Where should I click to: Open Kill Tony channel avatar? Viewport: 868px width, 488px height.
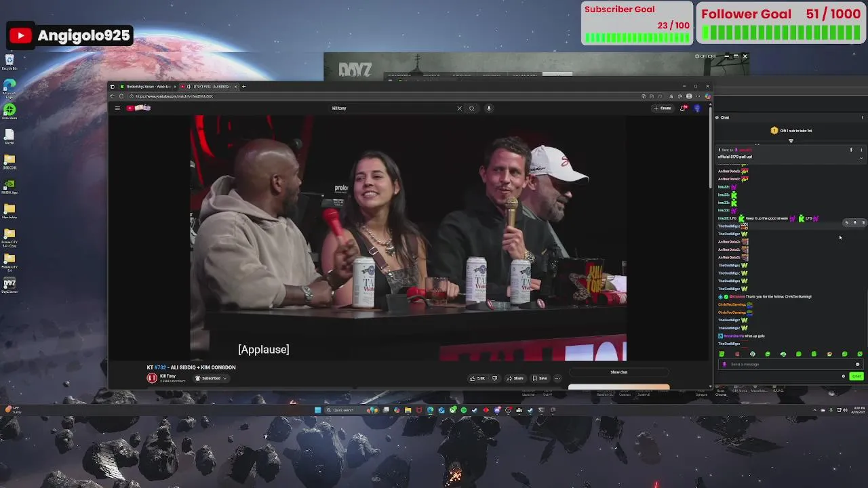click(152, 378)
